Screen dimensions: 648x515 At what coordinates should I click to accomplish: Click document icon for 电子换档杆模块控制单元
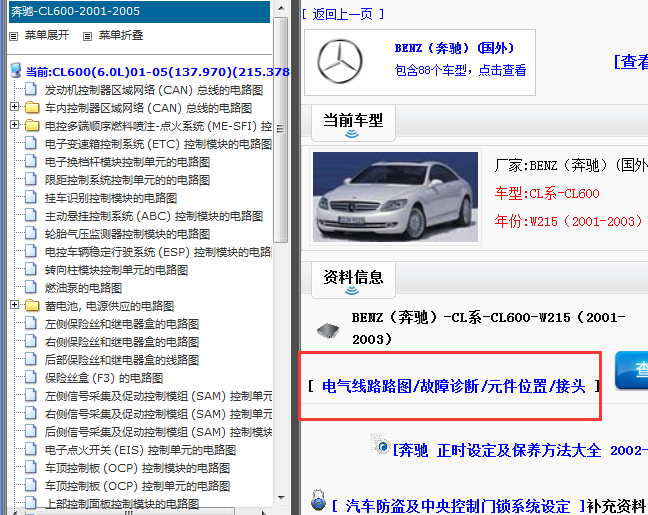pos(31,161)
